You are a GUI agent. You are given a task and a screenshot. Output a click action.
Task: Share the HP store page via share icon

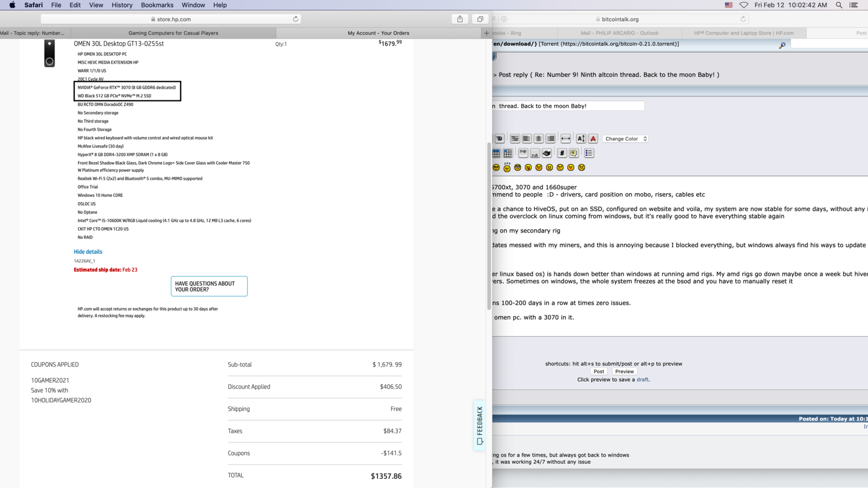click(x=460, y=19)
